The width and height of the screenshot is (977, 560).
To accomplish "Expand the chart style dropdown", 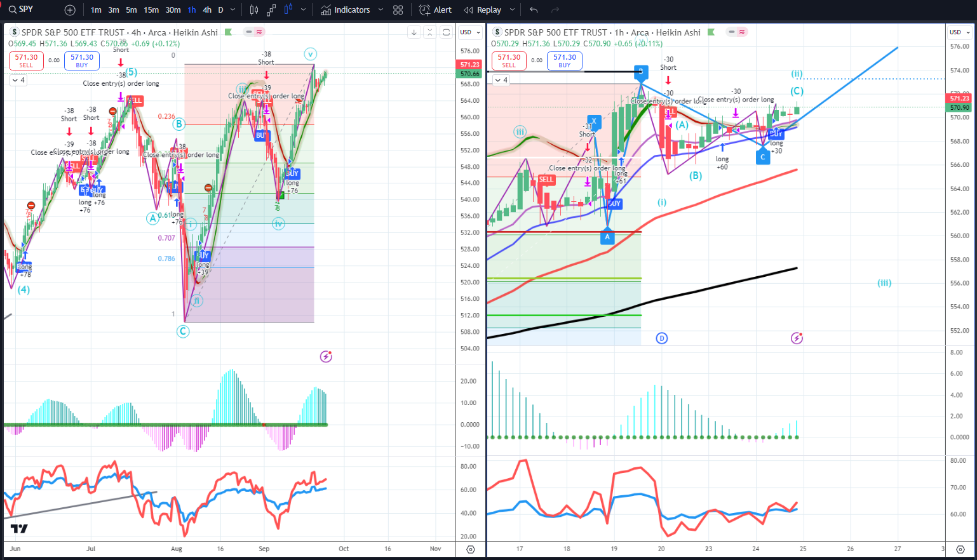I will [303, 10].
